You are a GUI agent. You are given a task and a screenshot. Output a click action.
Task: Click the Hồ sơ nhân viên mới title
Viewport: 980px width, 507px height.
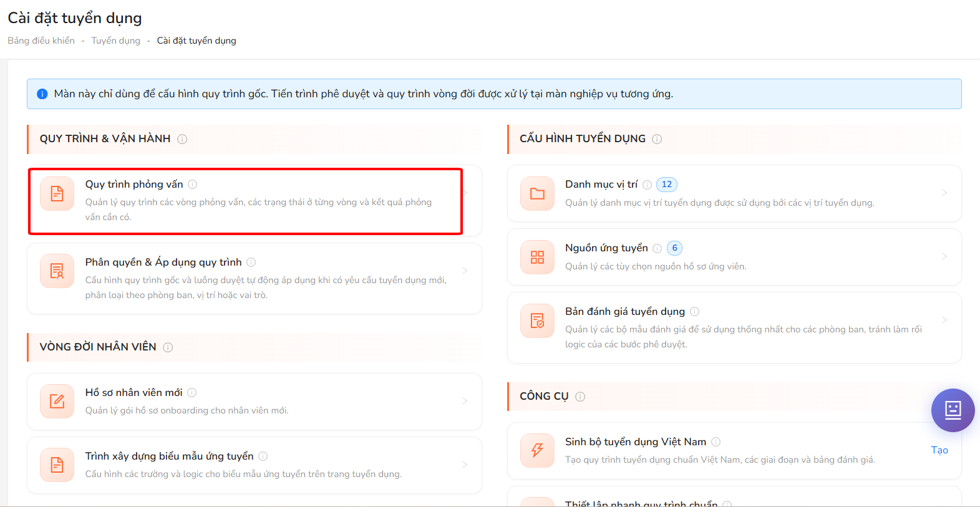tap(134, 393)
